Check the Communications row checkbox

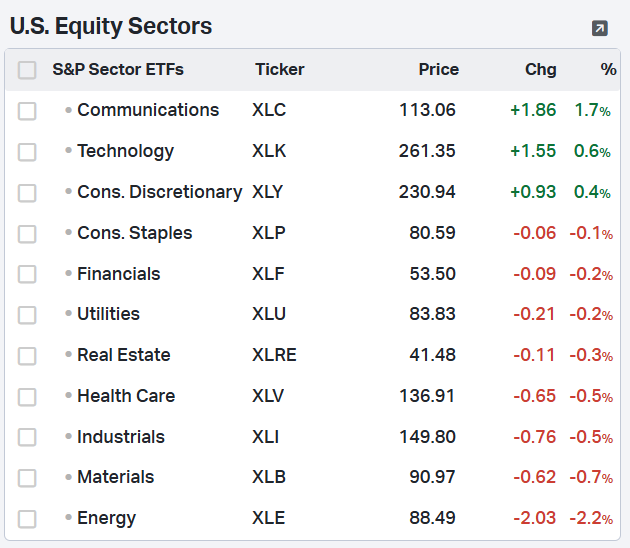(27, 111)
